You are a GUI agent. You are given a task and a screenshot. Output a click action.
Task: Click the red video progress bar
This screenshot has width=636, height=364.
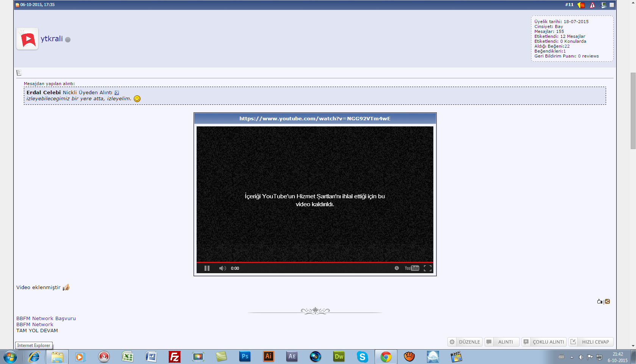coord(314,262)
